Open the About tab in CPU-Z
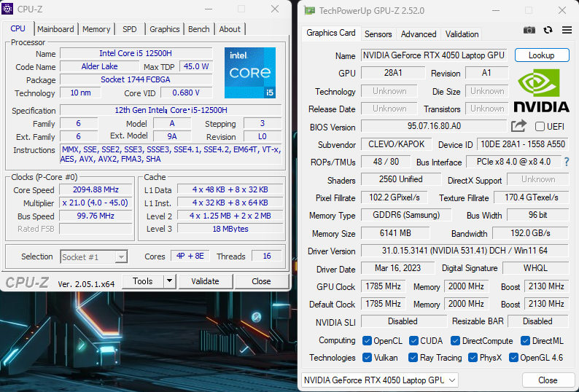579x392 pixels. tap(230, 29)
